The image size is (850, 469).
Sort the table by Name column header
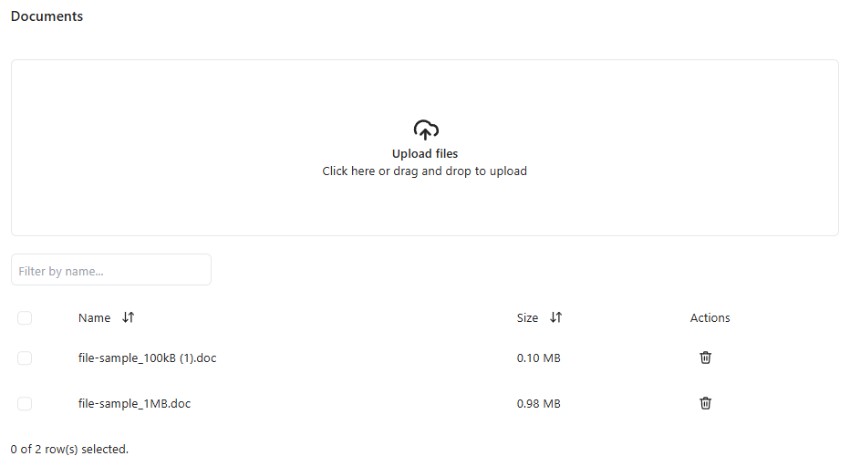pyautogui.click(x=94, y=318)
